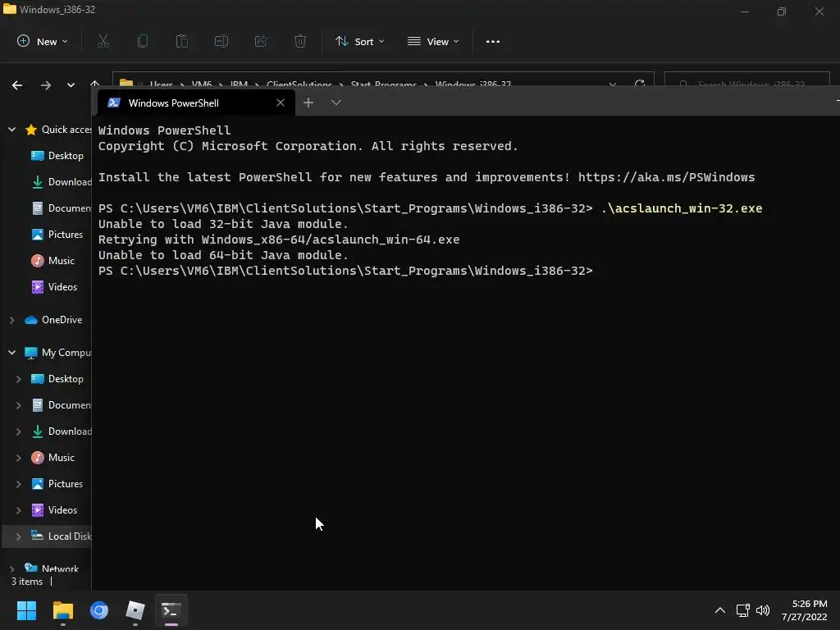
Task: Click the IBM segment in address bar
Action: point(239,84)
